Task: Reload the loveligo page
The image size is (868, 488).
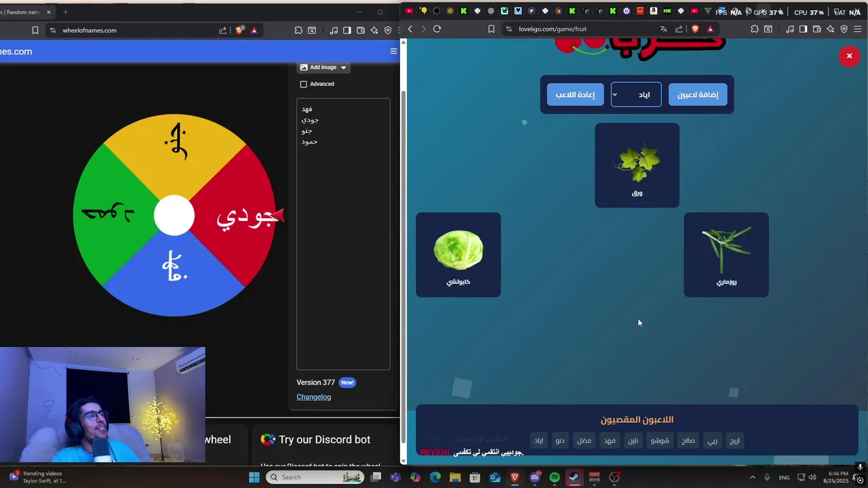Action: pos(437,29)
